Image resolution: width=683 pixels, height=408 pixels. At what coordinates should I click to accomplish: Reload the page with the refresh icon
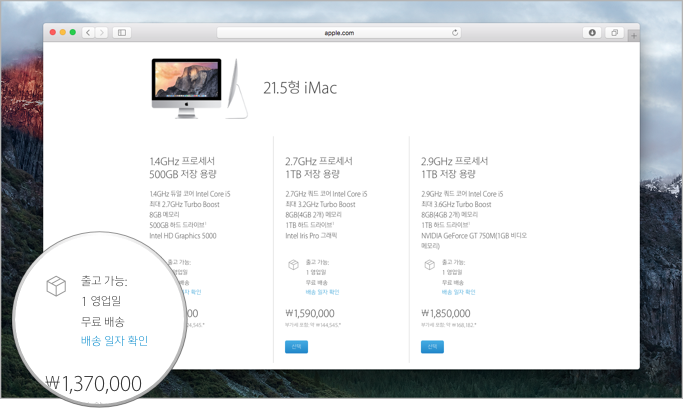[x=455, y=33]
